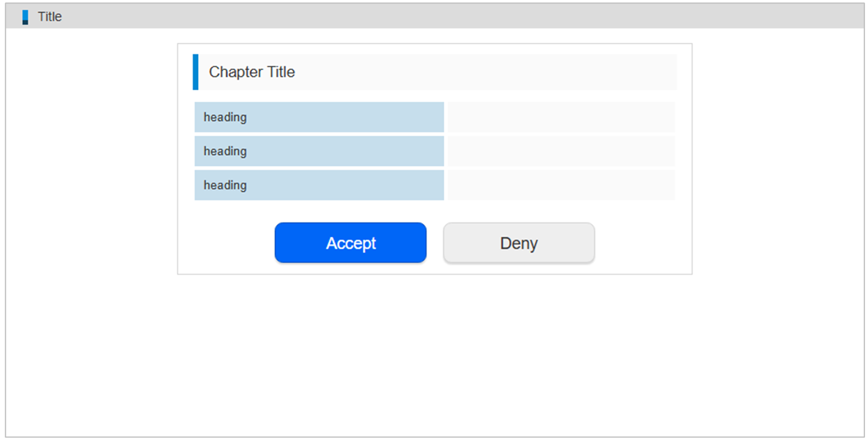Viewport: 868px width, 439px height.
Task: Click the gap between Accept and Deny buttons
Action: tap(435, 243)
